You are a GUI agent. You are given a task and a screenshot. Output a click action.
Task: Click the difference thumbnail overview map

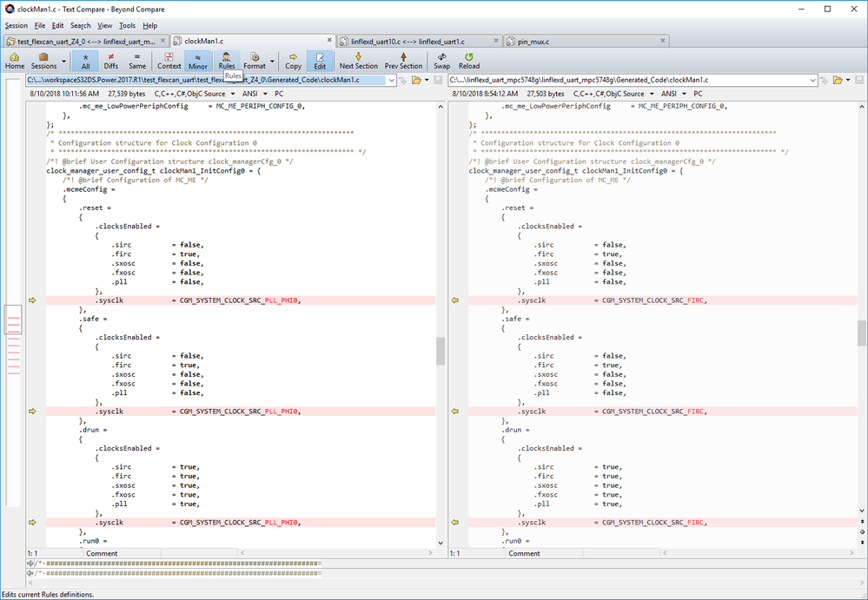(x=13, y=293)
